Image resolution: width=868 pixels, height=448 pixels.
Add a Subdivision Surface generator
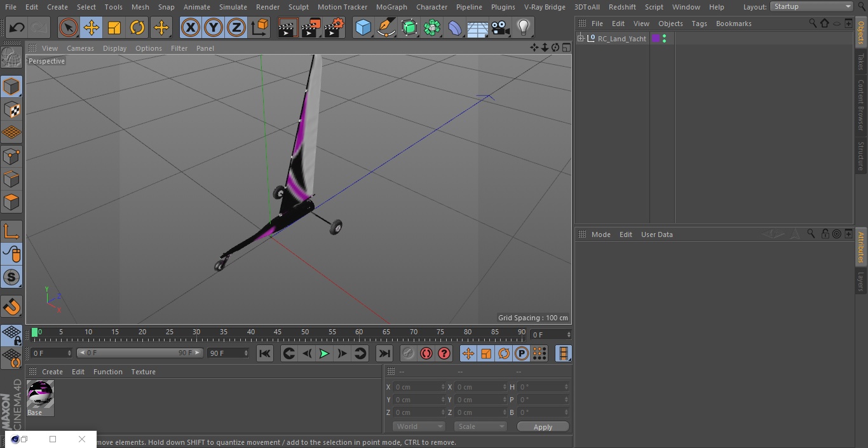point(409,27)
